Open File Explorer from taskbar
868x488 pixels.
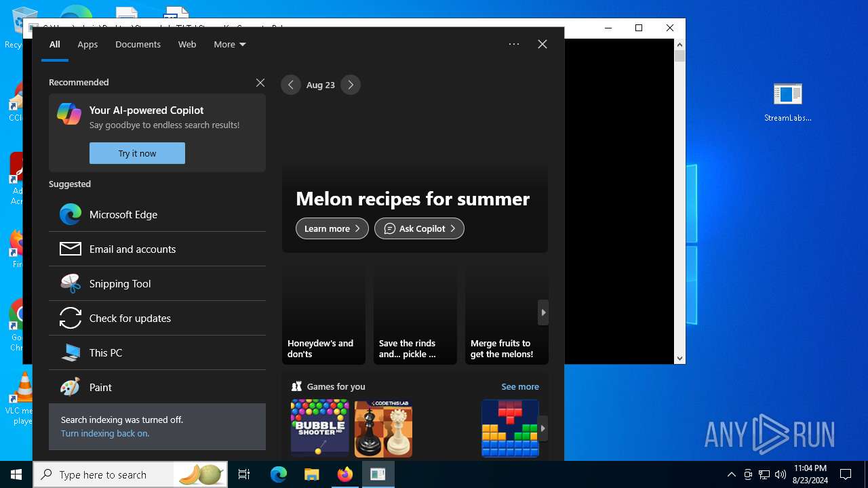tap(312, 474)
